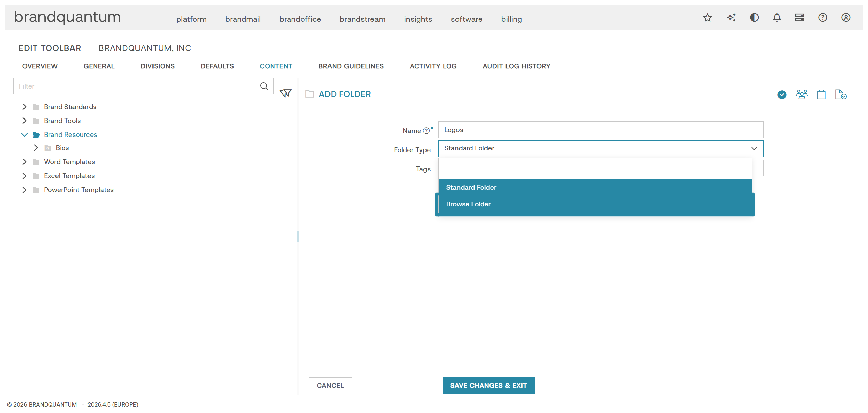Open the Defaults tab
This screenshot has width=868, height=413.
pos(217,66)
